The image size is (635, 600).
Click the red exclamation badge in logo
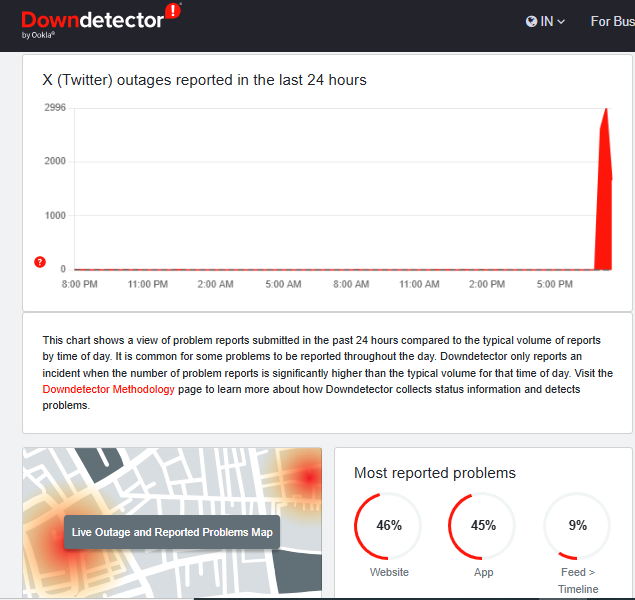coord(173,12)
